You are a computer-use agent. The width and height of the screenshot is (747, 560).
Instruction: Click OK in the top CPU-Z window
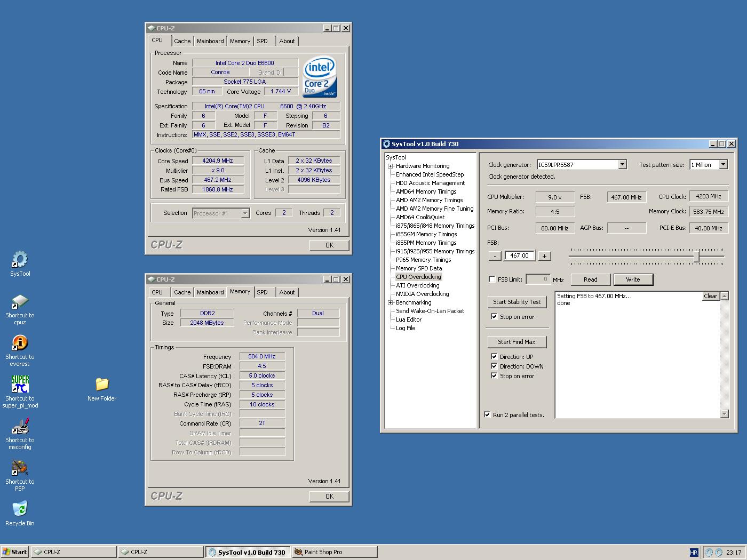coord(329,245)
